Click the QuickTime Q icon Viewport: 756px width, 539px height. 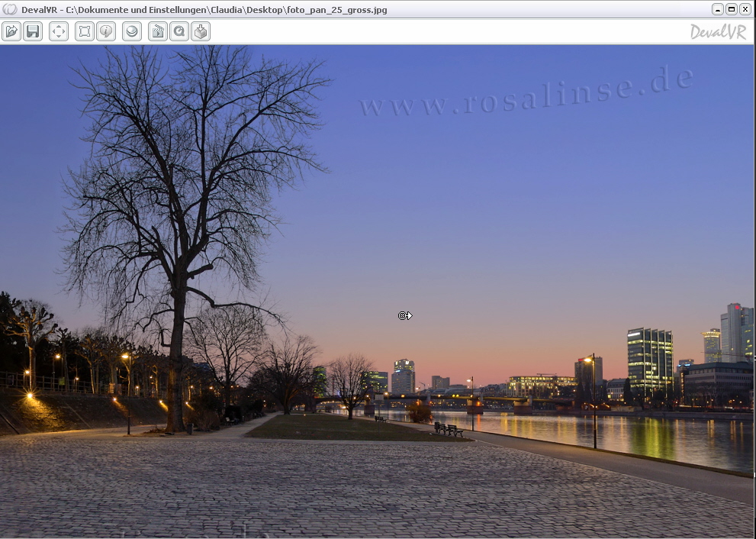point(179,31)
